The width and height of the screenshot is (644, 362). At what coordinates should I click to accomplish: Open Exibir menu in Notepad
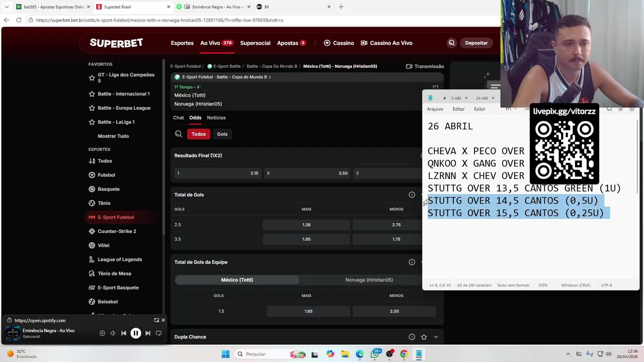pos(480,109)
